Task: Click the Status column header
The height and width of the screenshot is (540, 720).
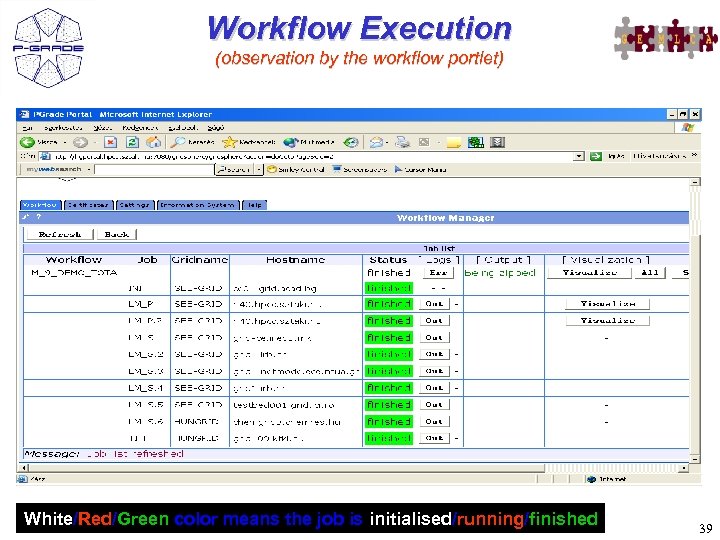Action: [388, 260]
